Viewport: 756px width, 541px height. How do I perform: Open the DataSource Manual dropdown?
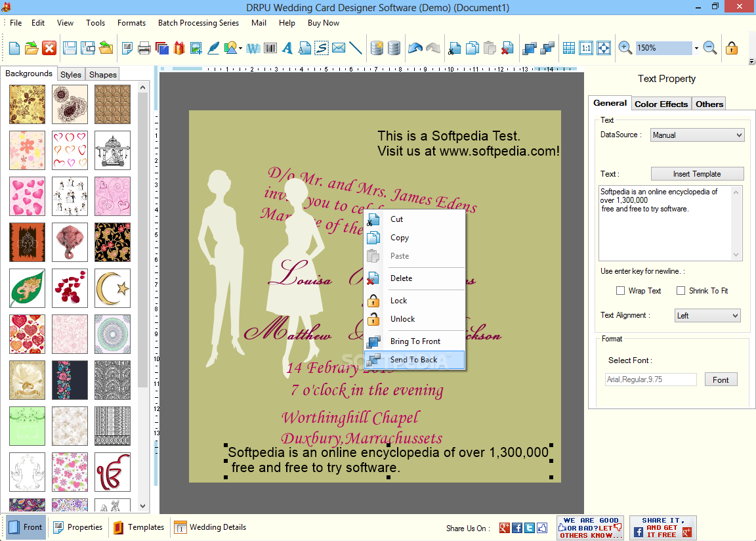click(x=697, y=135)
